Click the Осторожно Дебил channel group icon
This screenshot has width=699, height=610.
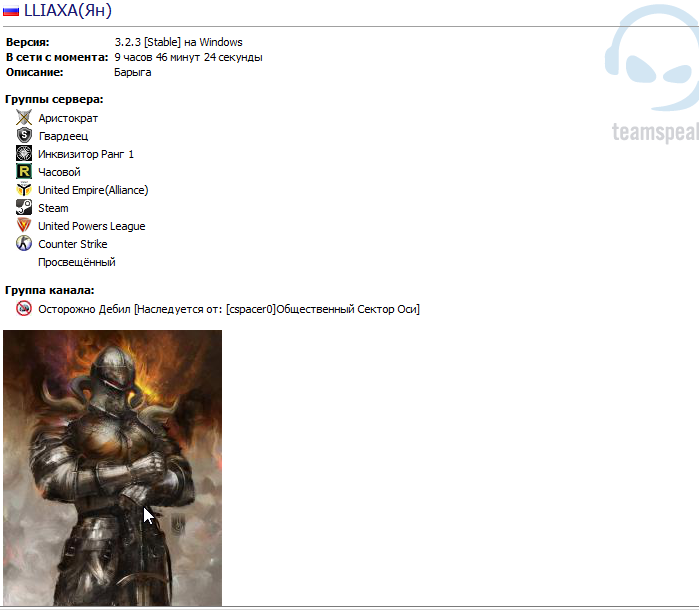pos(24,309)
